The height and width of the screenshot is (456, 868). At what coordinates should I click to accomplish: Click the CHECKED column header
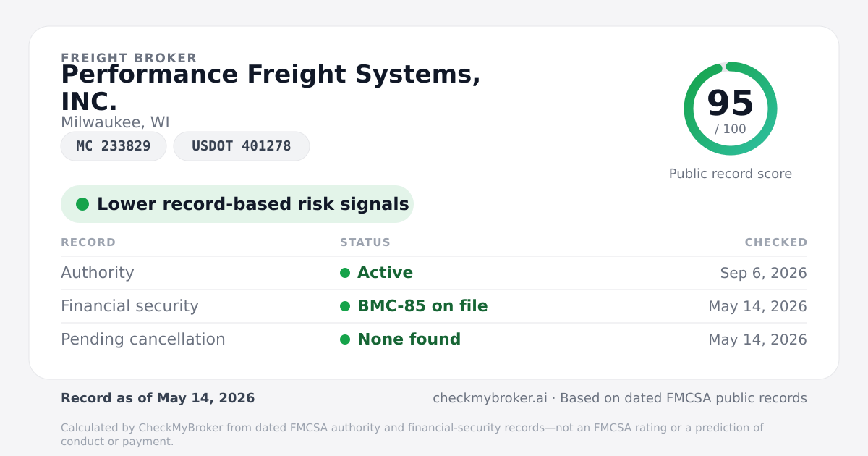pos(776,242)
